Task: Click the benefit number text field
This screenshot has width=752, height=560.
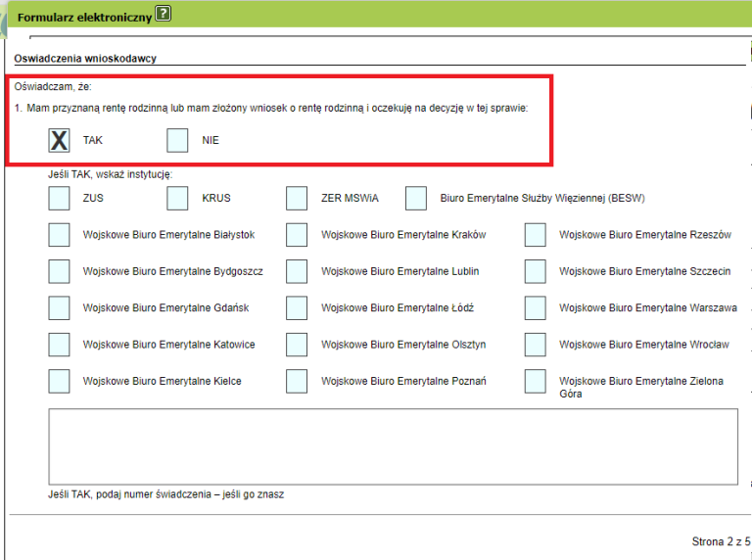Action: click(393, 446)
